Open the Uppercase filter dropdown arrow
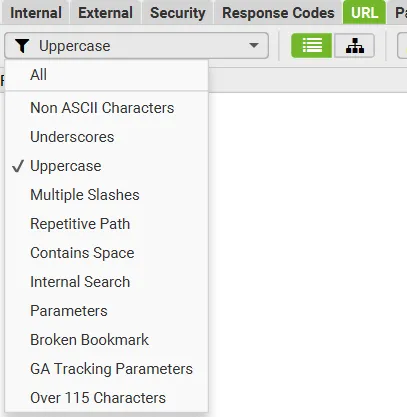 [x=254, y=45]
